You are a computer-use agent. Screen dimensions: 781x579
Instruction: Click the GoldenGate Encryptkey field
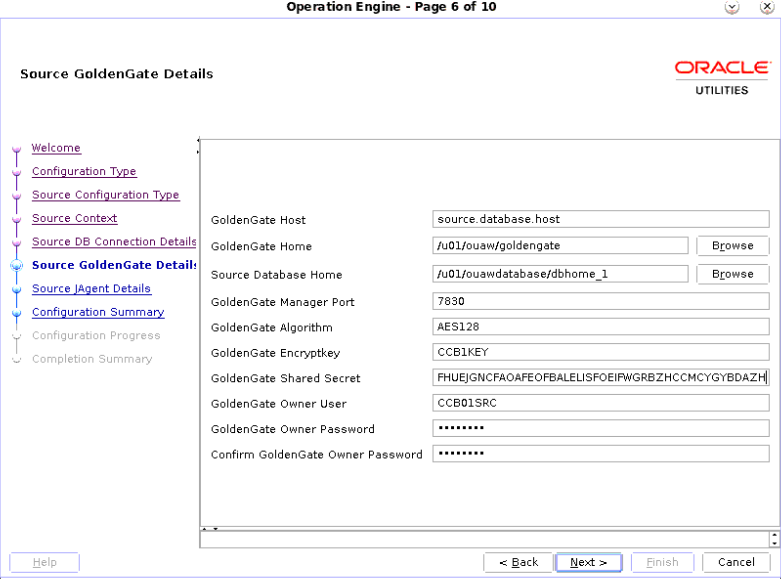pyautogui.click(x=601, y=352)
